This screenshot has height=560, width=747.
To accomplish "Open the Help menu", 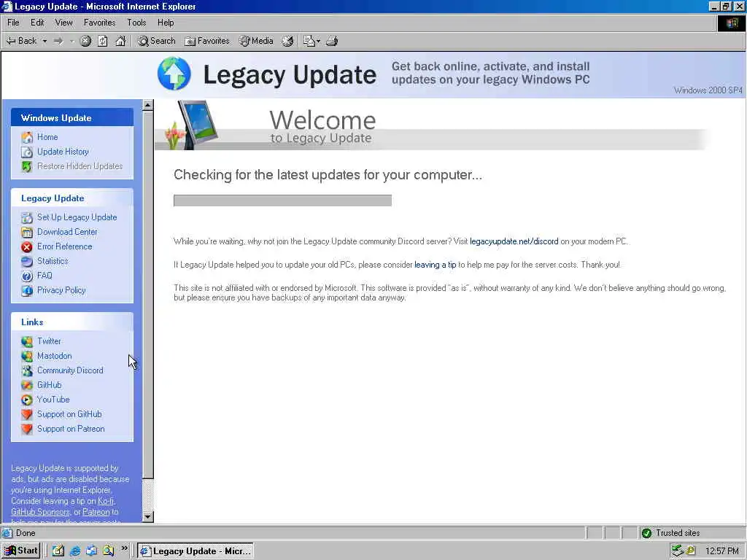I will 166,23.
